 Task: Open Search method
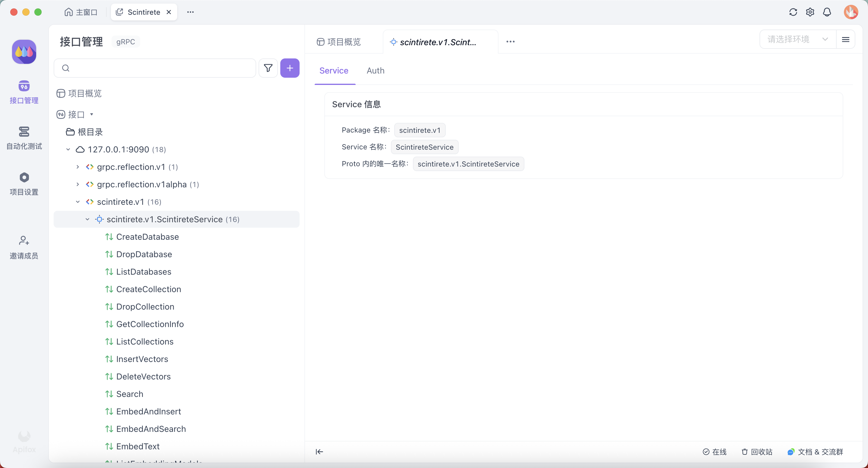click(x=130, y=394)
